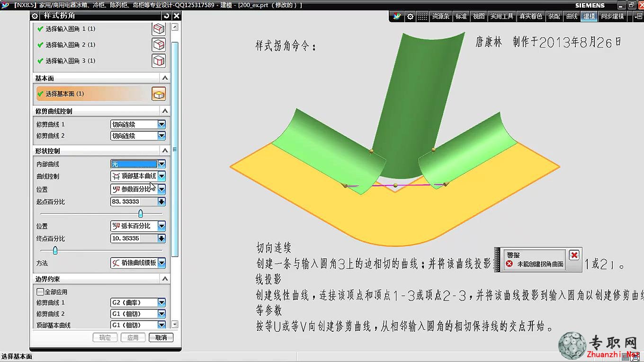Collapse the 形状控制 section
This screenshot has width=644, height=362.
coord(165,150)
